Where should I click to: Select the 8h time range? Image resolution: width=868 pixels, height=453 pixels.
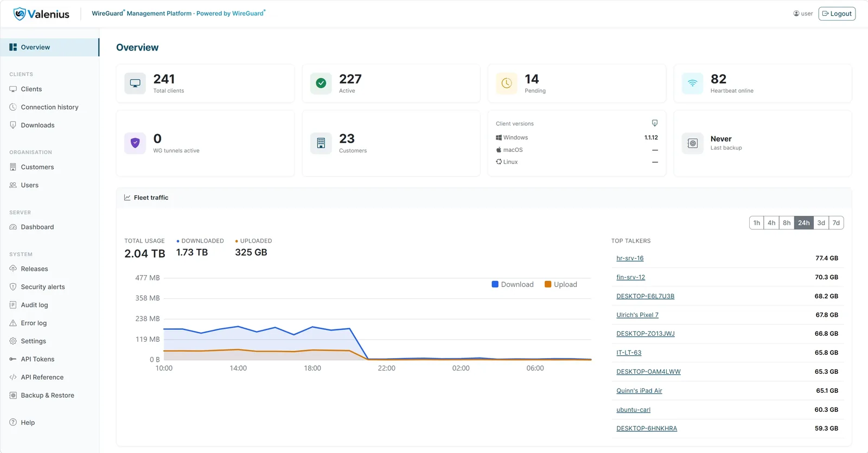(x=787, y=223)
